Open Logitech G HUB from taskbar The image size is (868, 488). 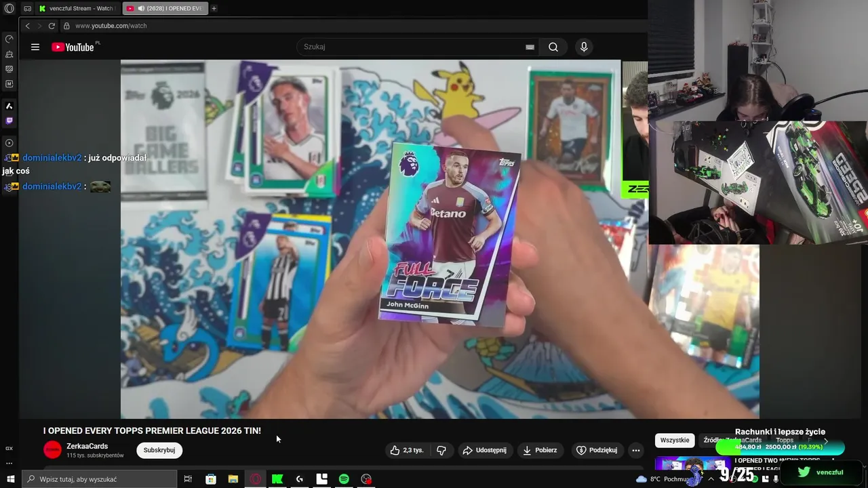pyautogui.click(x=300, y=479)
